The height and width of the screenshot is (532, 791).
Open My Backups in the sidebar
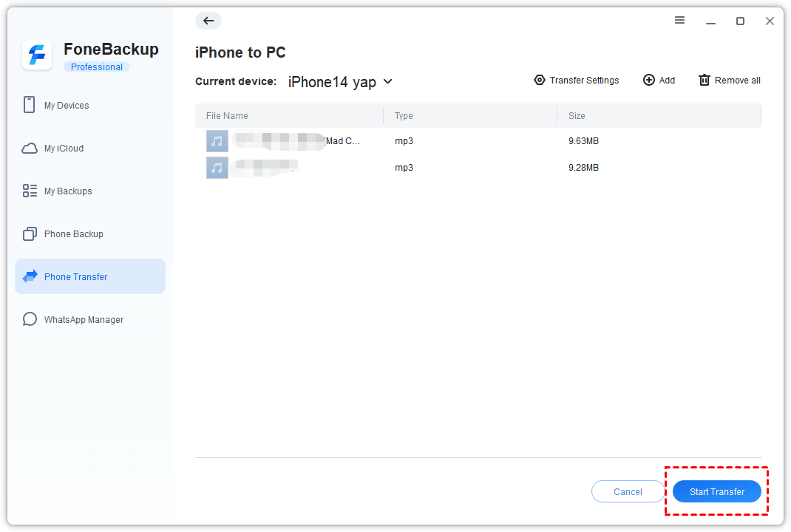[68, 191]
